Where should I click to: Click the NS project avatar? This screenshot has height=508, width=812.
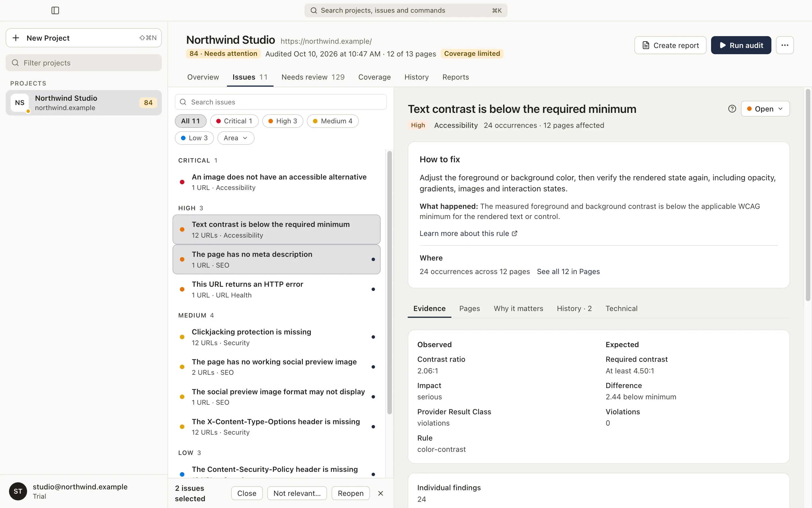[x=20, y=102]
